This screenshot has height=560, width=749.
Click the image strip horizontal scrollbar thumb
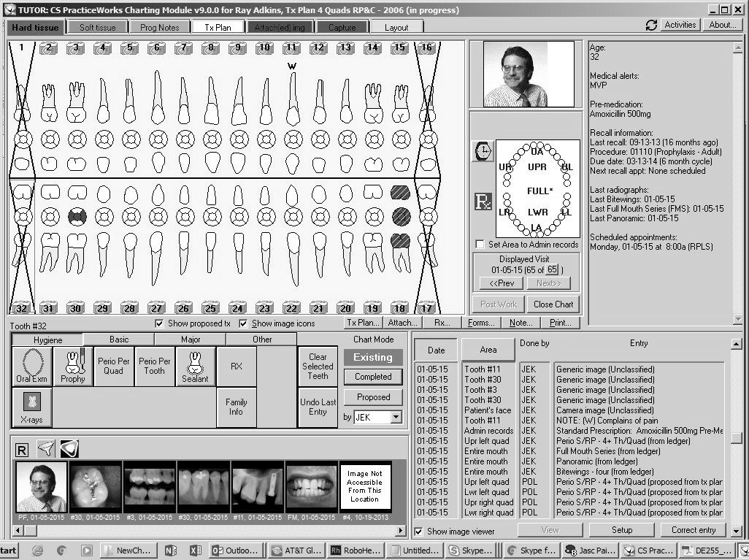pos(31,530)
